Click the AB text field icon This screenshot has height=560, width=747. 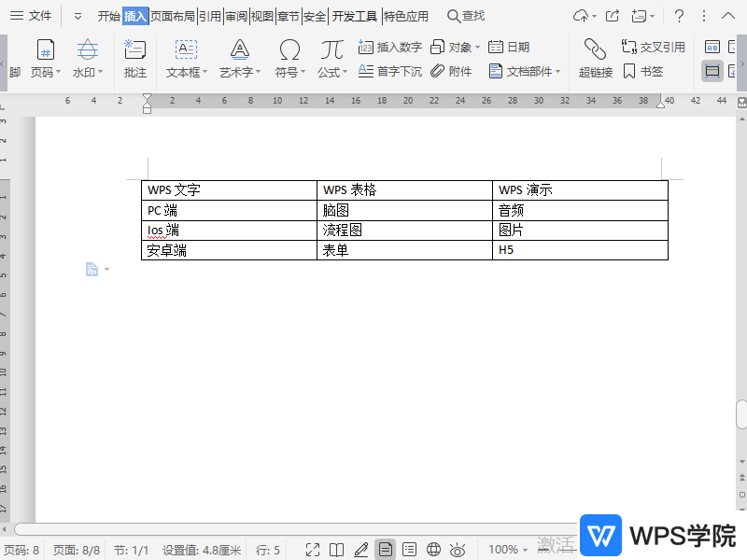click(x=712, y=48)
